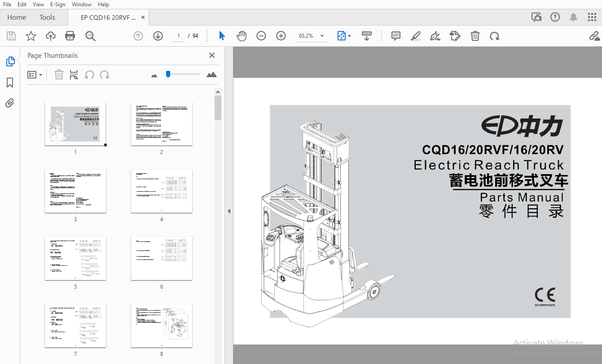Open the fit page options tool
602x364 pixels.
[342, 36]
